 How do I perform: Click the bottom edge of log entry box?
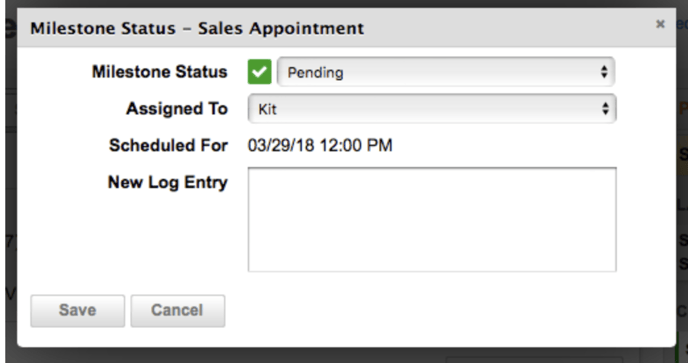point(432,271)
